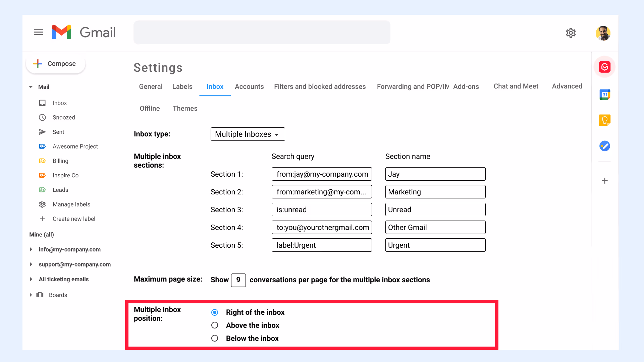
Task: Click the Marketing section name field
Action: pyautogui.click(x=435, y=192)
